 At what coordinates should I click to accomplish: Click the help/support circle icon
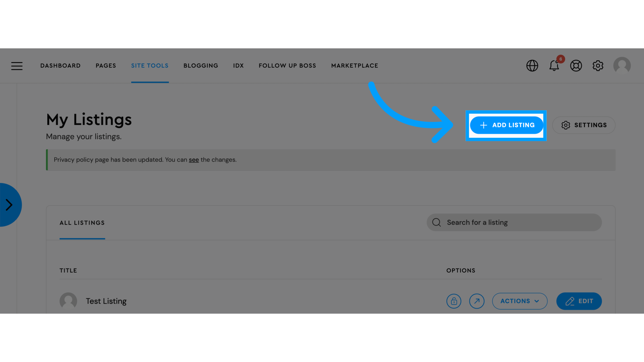pos(576,65)
